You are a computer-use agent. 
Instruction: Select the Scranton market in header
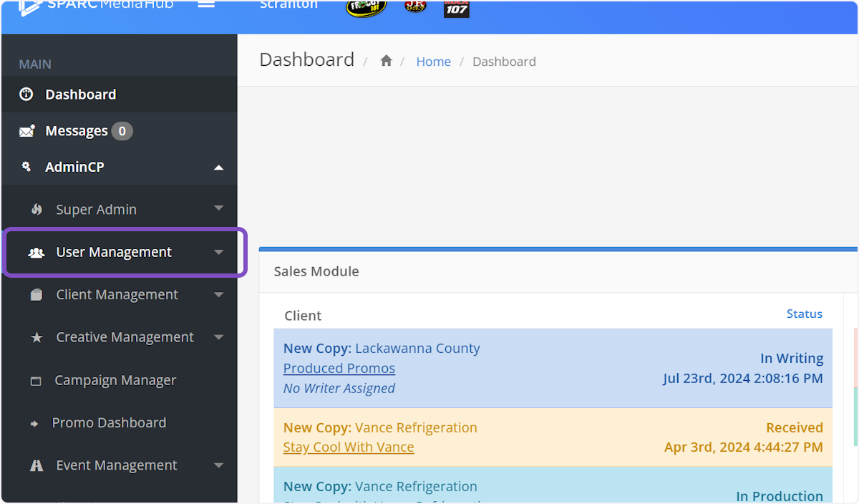coord(288,5)
